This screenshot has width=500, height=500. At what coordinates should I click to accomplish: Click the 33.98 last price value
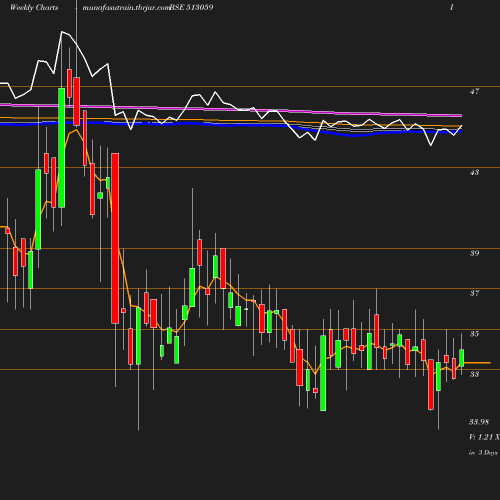coord(479,422)
